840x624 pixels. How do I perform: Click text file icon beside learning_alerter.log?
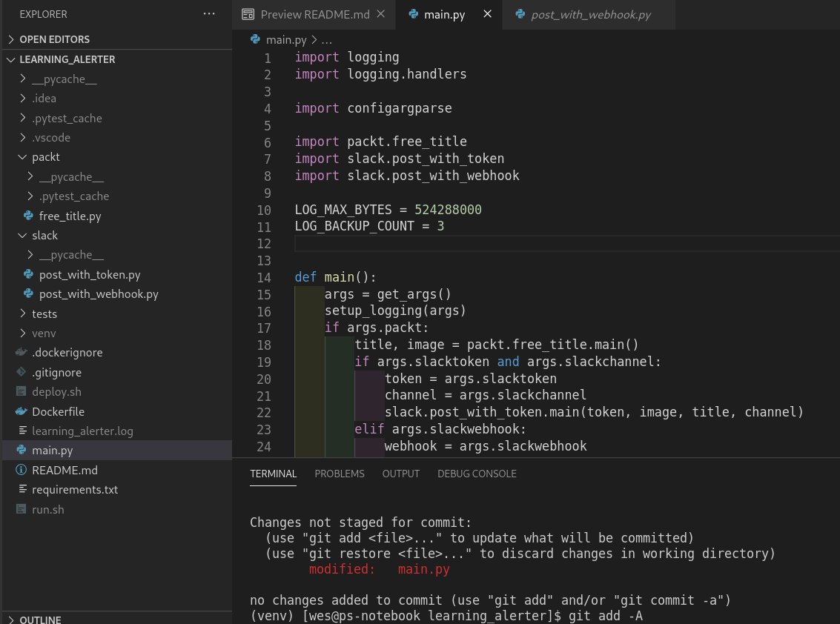coord(22,431)
